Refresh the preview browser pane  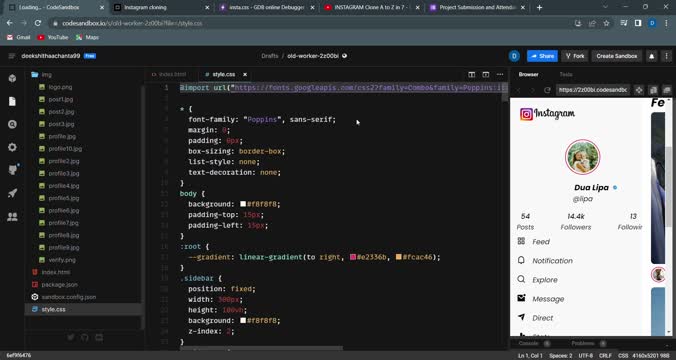point(547,90)
